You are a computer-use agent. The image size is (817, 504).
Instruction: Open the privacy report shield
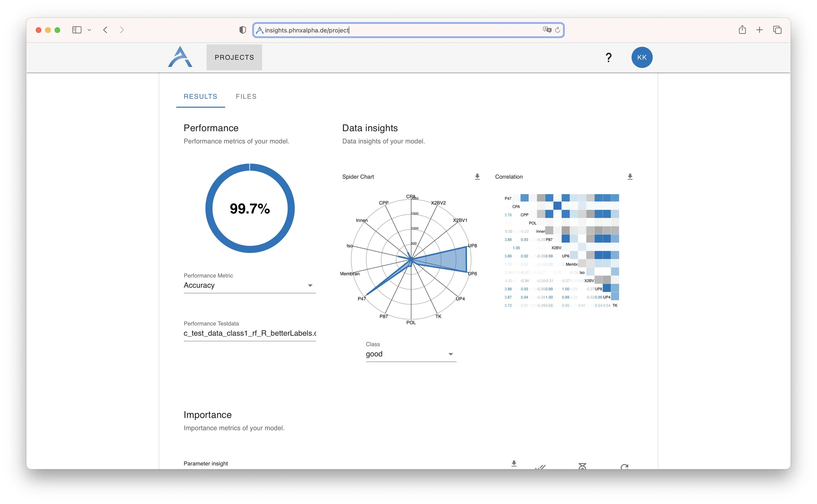[x=242, y=30]
